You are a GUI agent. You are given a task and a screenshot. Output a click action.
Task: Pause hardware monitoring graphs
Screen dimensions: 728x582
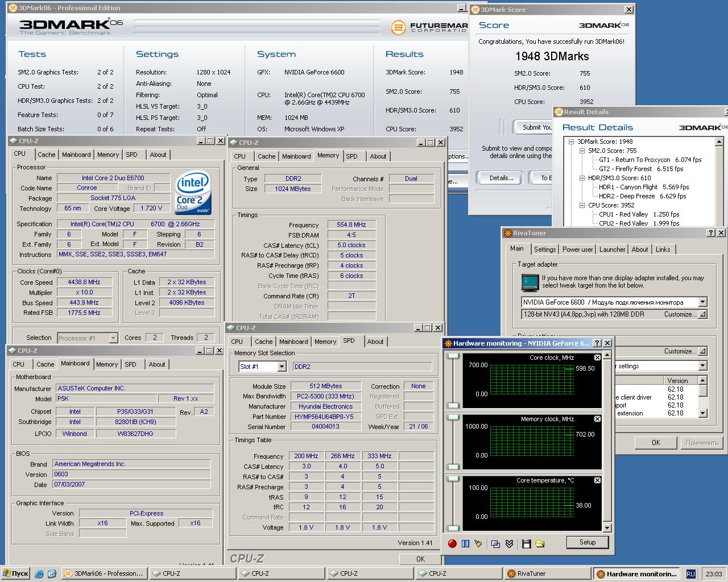pos(465,543)
